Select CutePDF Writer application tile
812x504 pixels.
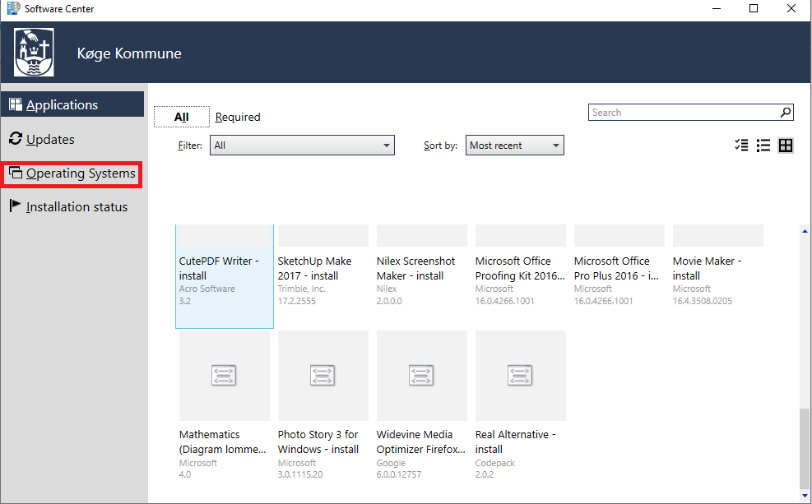224,275
